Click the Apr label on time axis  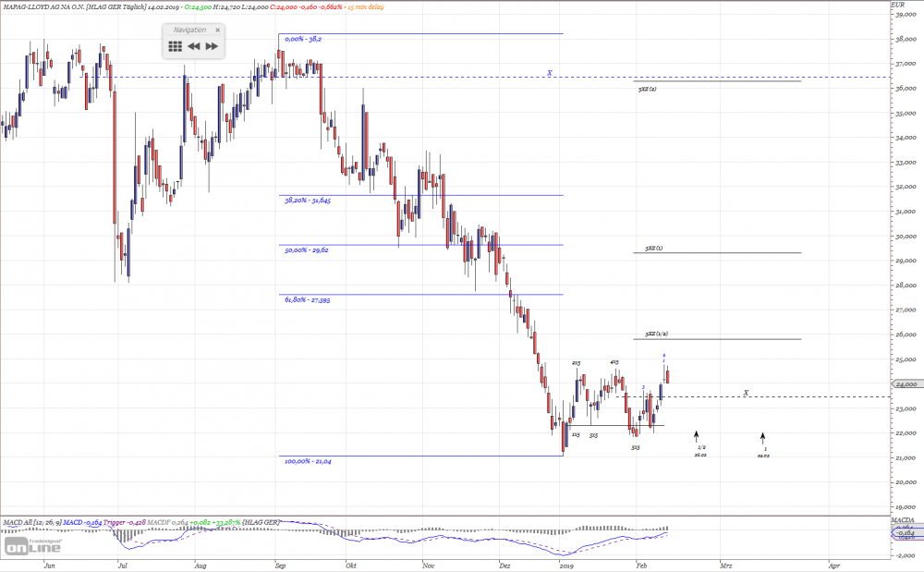click(833, 566)
